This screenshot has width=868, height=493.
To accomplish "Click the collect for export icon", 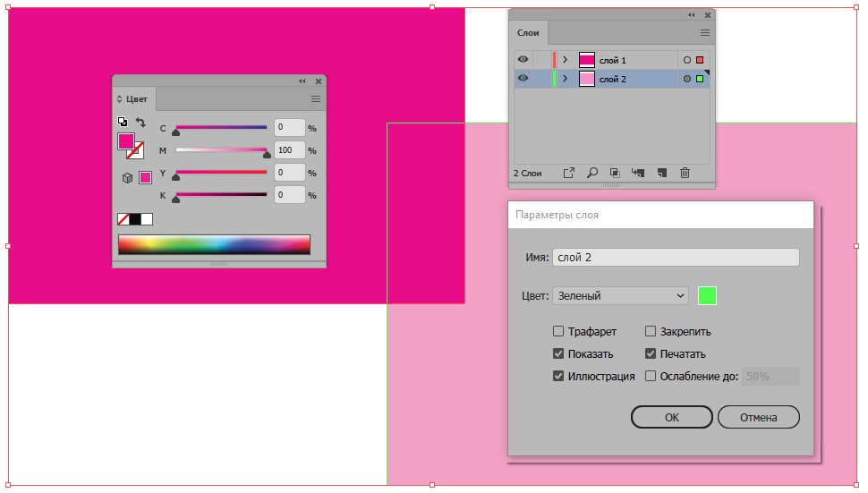I will 568,174.
